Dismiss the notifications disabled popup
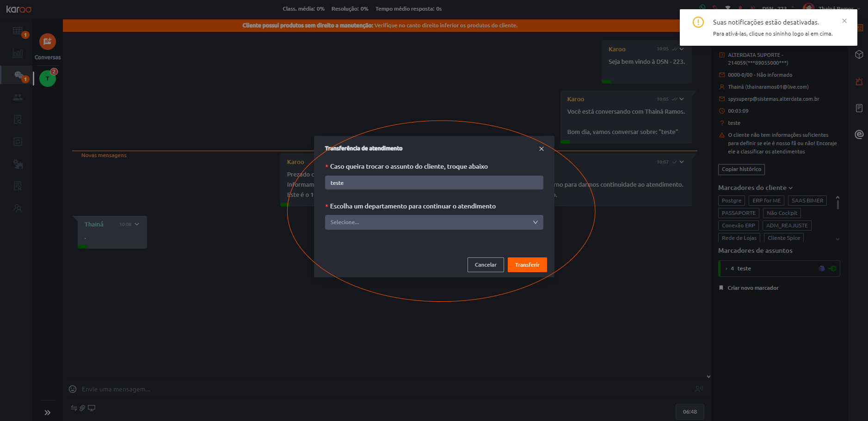This screenshot has height=421, width=868. [x=844, y=21]
